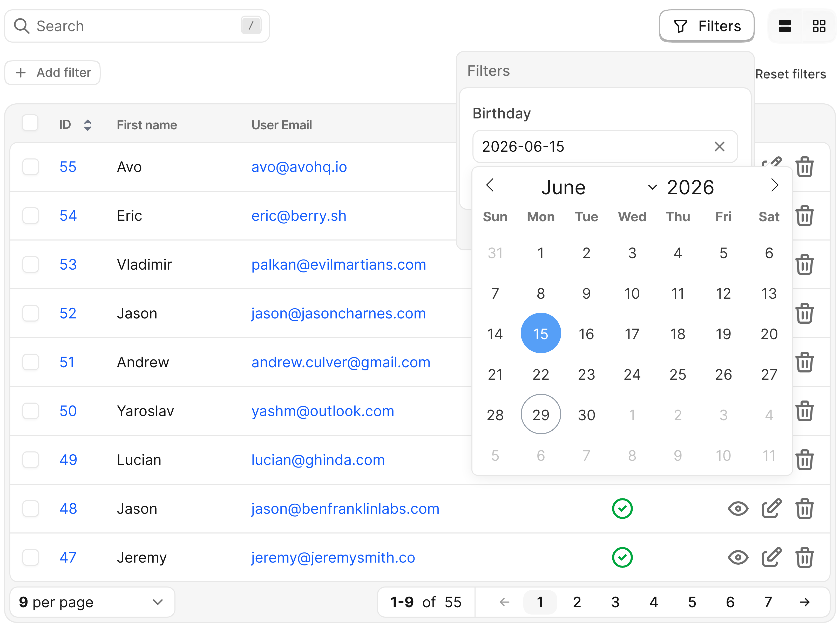Go to page 1
The image size is (840, 627).
(x=540, y=602)
